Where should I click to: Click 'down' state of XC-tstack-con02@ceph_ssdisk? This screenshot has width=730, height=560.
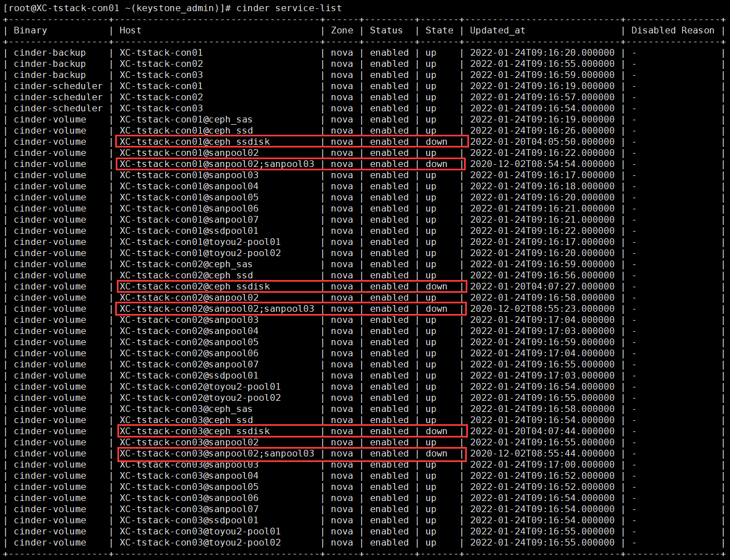pos(436,287)
